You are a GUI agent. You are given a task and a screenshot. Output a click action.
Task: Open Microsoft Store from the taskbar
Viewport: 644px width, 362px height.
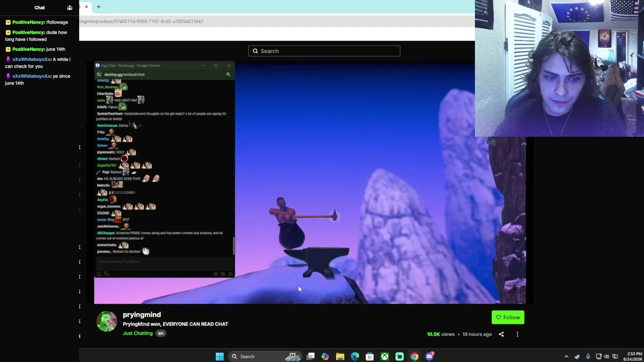tap(370, 356)
